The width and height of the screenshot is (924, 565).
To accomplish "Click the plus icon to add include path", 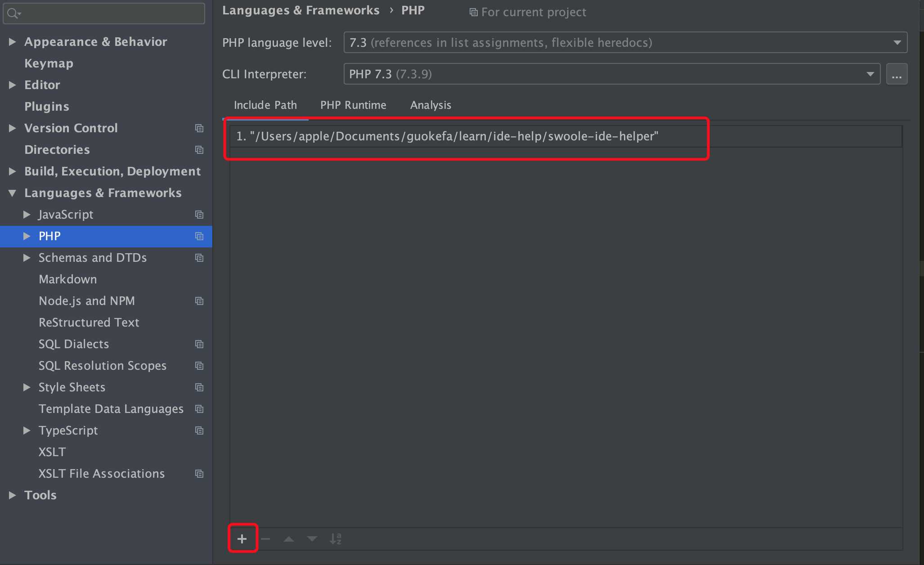I will [242, 538].
